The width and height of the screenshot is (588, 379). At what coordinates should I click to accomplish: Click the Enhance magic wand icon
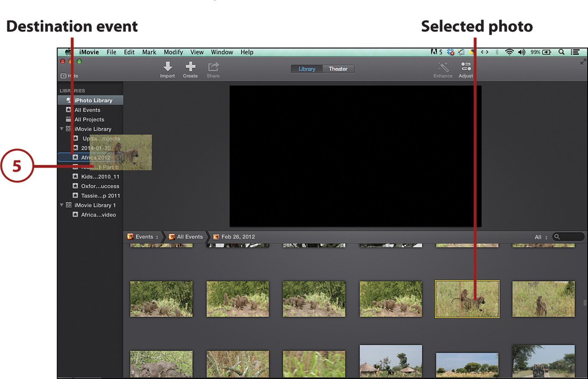443,67
